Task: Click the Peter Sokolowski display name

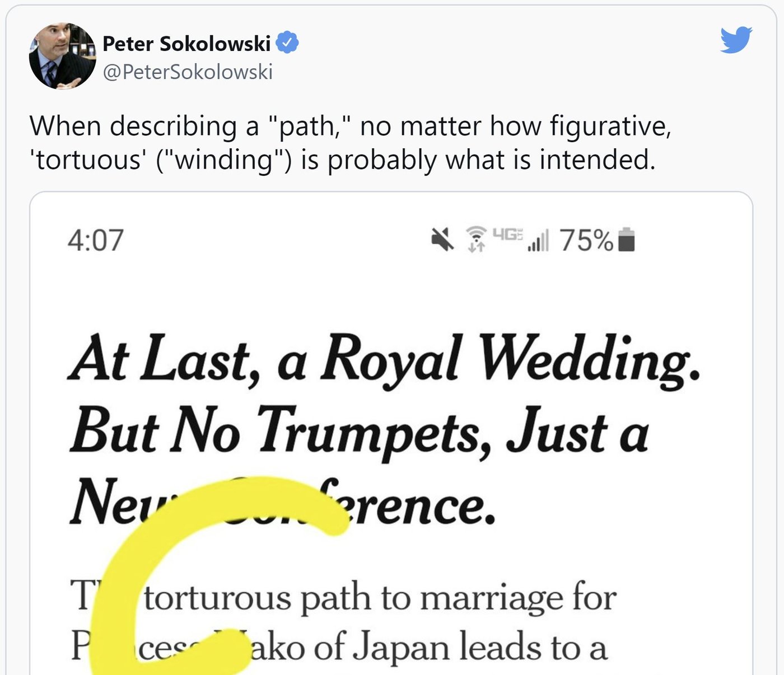Action: click(186, 44)
